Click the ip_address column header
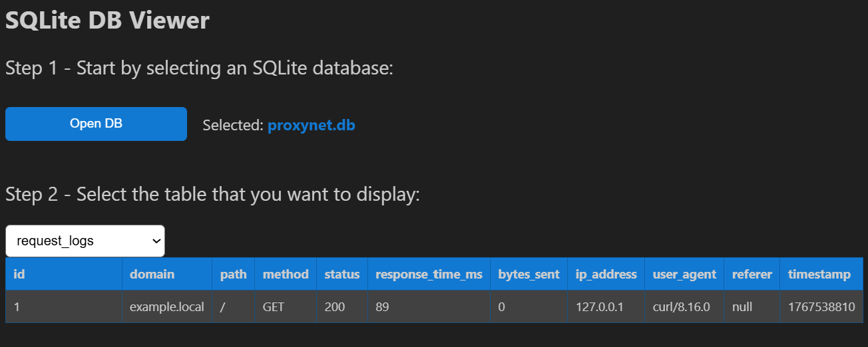Viewport: 868px width, 347px height. tap(606, 274)
